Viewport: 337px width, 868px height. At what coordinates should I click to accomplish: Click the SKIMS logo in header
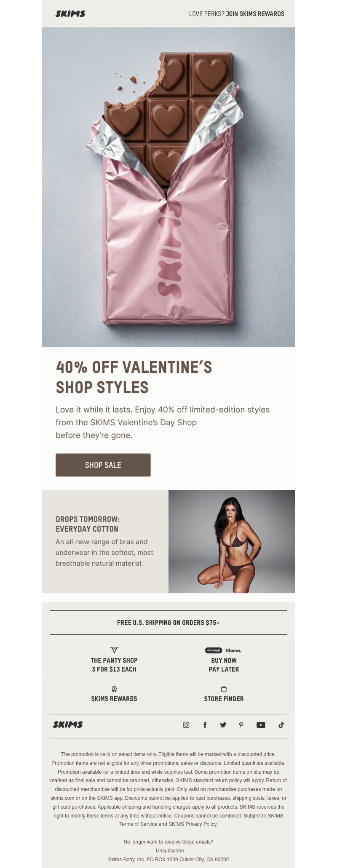click(70, 14)
